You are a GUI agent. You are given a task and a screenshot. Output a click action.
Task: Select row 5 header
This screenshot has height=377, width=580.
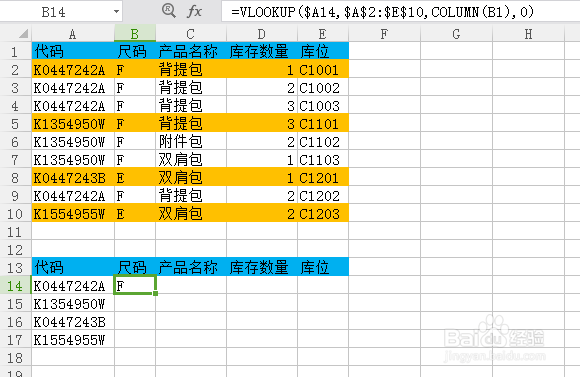(x=15, y=124)
